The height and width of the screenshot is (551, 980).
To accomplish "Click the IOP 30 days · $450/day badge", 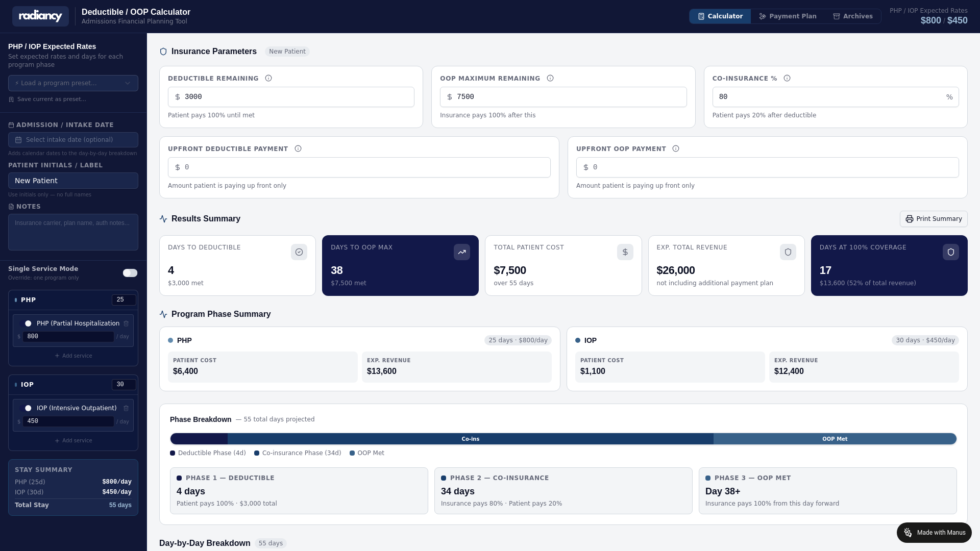I will pos(925,340).
